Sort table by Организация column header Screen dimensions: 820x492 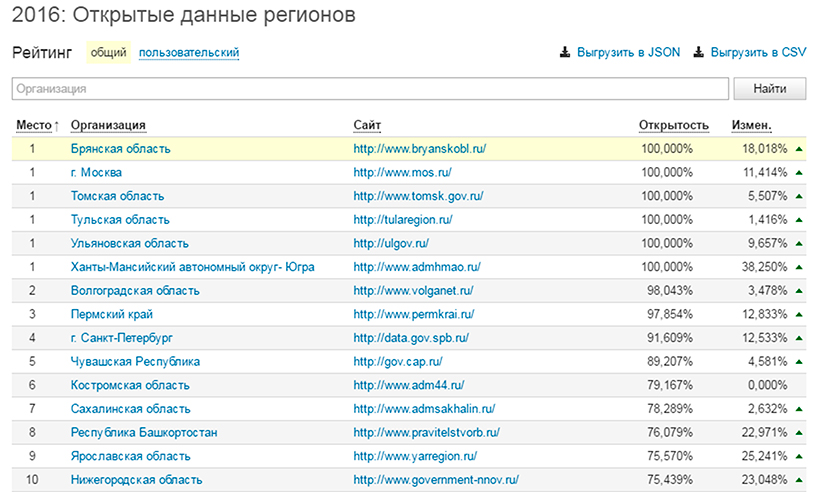coord(108,125)
